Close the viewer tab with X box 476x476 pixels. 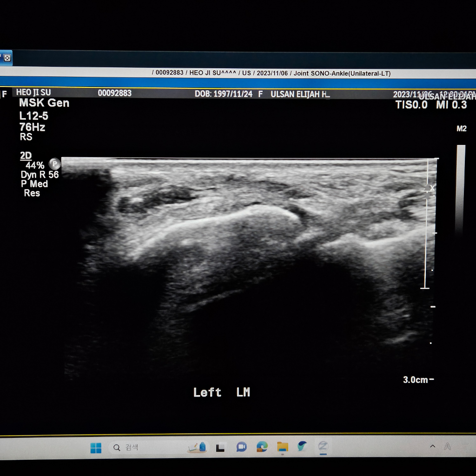point(7,58)
